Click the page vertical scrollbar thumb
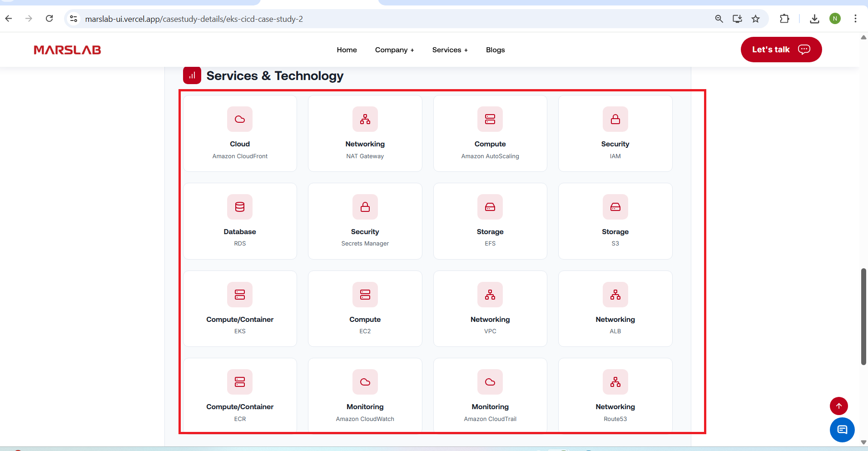The image size is (868, 451). click(x=863, y=316)
